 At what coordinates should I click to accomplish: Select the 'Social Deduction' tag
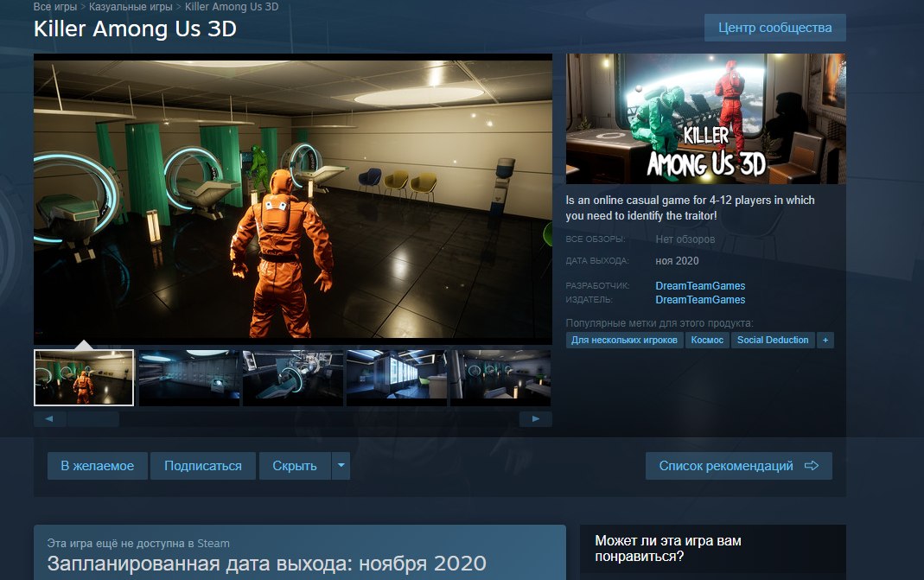773,340
